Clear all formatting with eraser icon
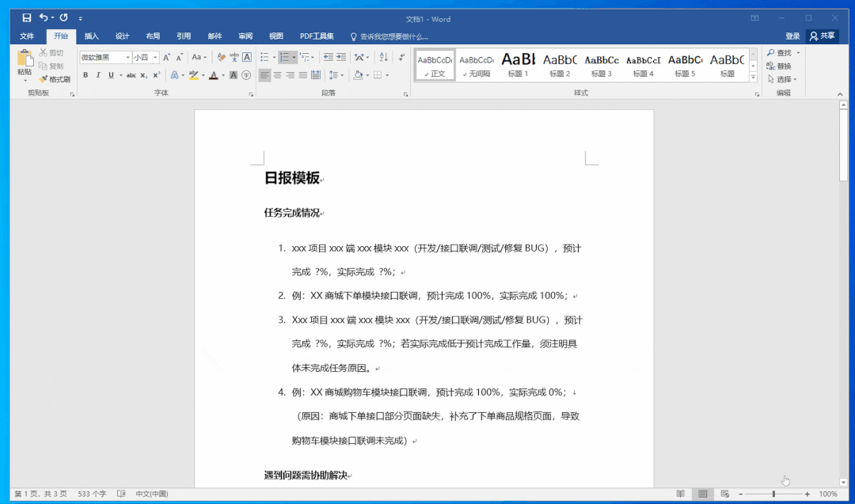855x504 pixels. click(x=221, y=57)
